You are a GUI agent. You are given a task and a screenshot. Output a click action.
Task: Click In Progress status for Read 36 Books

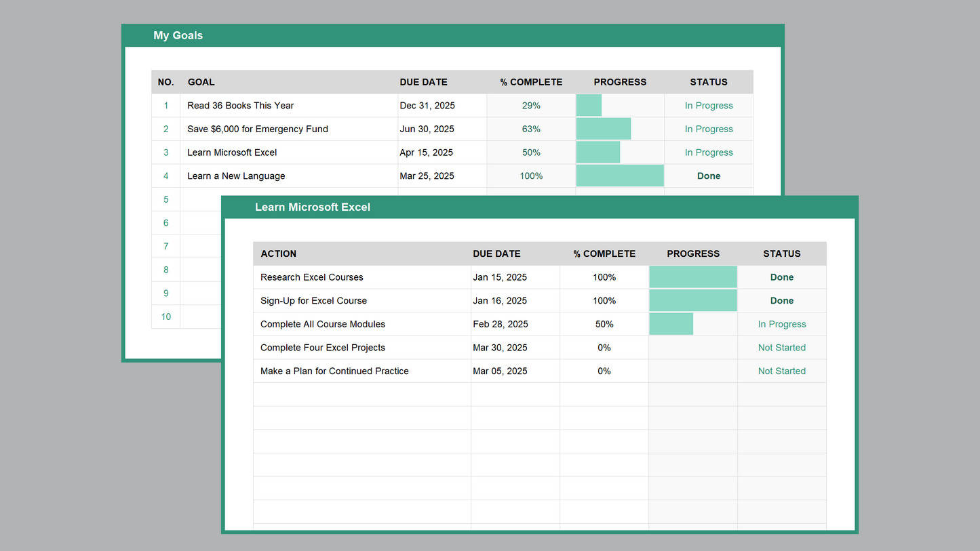point(709,106)
